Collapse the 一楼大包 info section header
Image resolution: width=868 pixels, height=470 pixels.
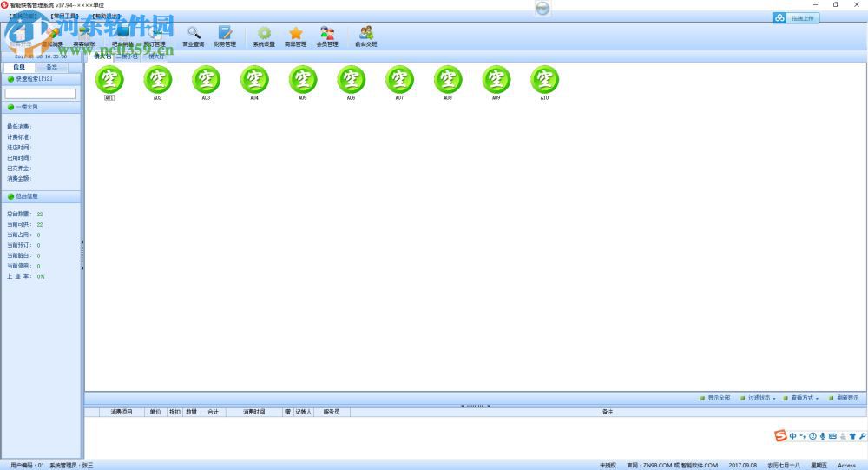[41, 107]
